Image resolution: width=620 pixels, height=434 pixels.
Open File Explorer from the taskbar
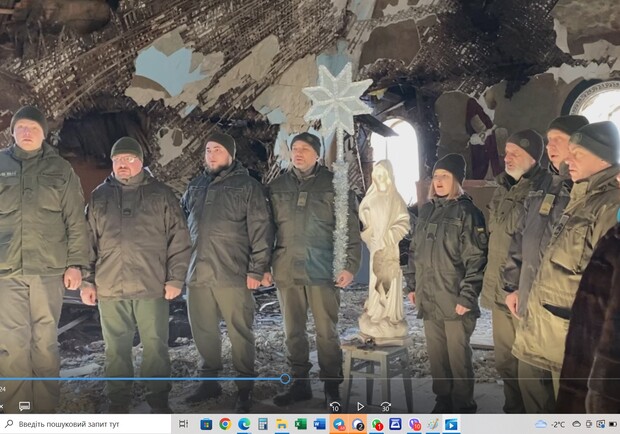pos(282,424)
